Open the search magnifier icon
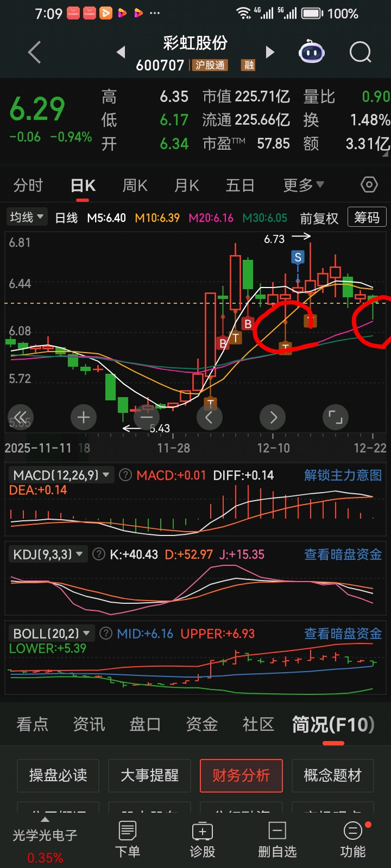This screenshot has width=391, height=868. coord(360,53)
